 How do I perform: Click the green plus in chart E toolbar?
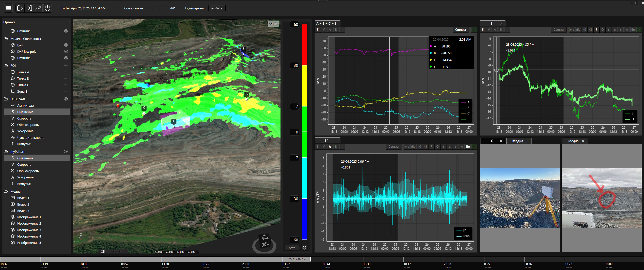click(x=639, y=30)
